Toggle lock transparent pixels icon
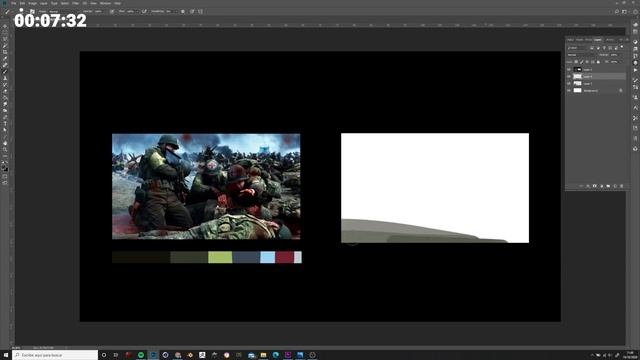640x360 pixels. pos(576,62)
